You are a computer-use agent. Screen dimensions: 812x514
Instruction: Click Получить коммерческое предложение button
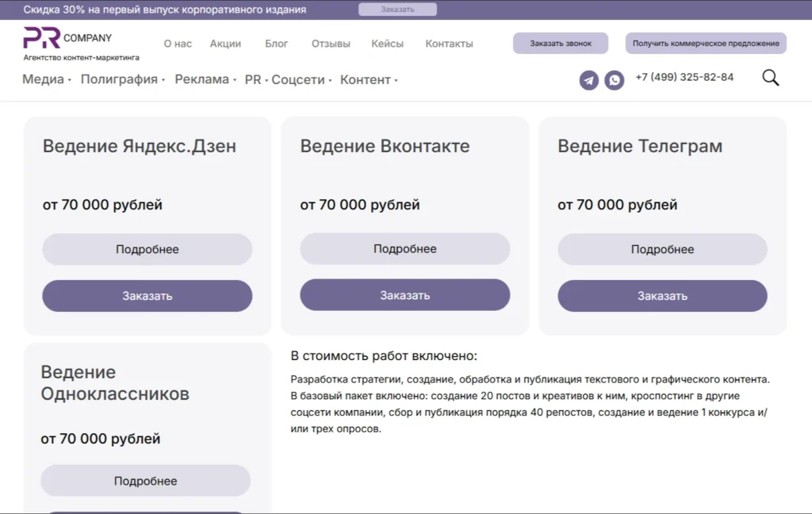point(706,43)
